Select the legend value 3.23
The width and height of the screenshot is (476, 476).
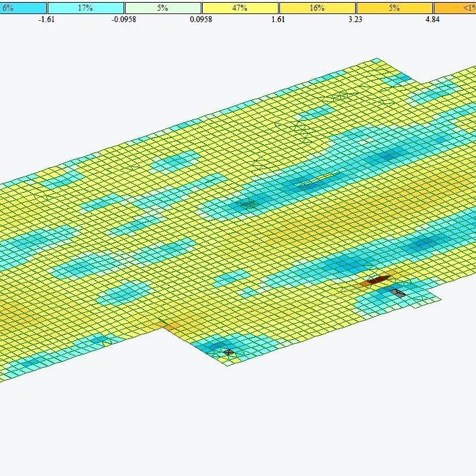355,19
